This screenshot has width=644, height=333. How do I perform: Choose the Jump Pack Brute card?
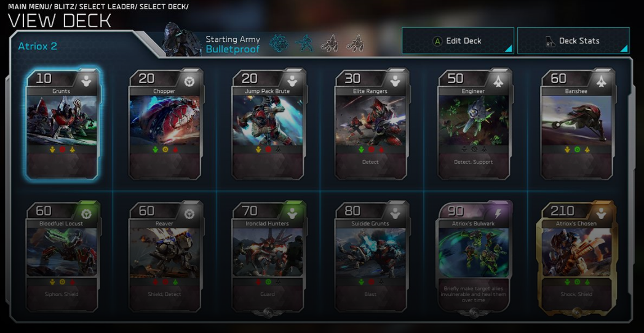click(269, 124)
